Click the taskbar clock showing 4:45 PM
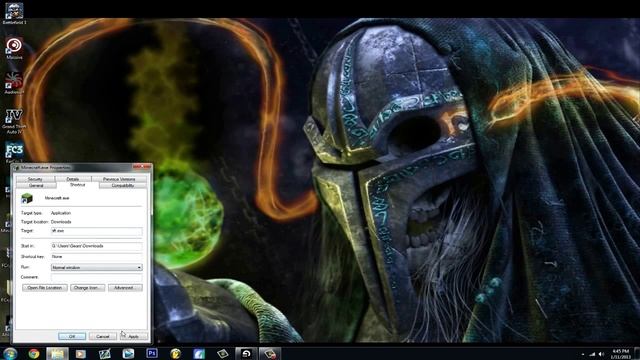 click(620, 354)
